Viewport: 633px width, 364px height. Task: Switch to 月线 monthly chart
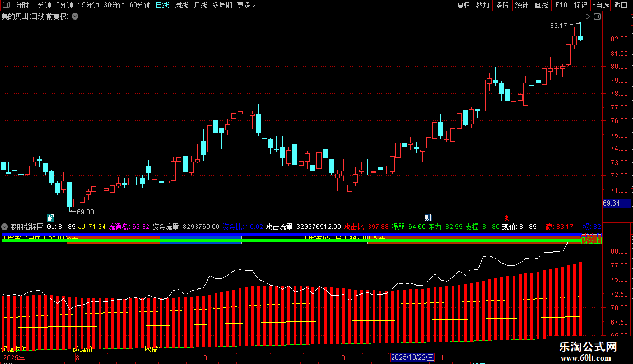[200, 5]
